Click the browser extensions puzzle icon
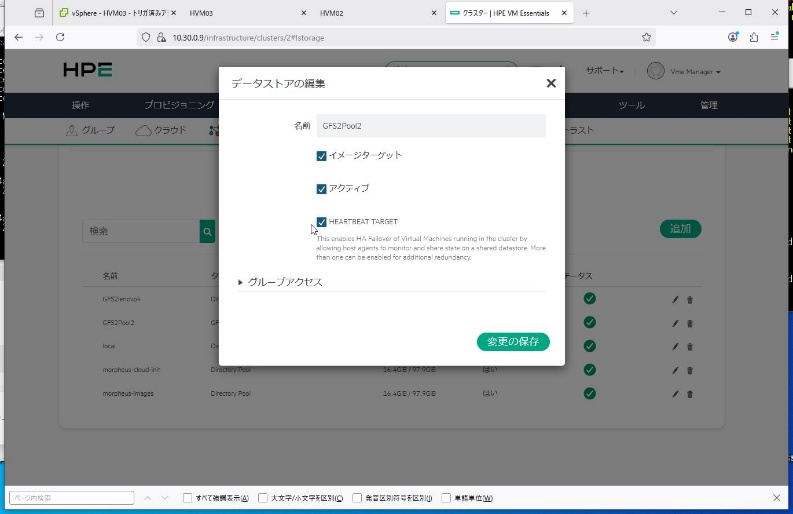793x514 pixels. pyautogui.click(x=754, y=37)
